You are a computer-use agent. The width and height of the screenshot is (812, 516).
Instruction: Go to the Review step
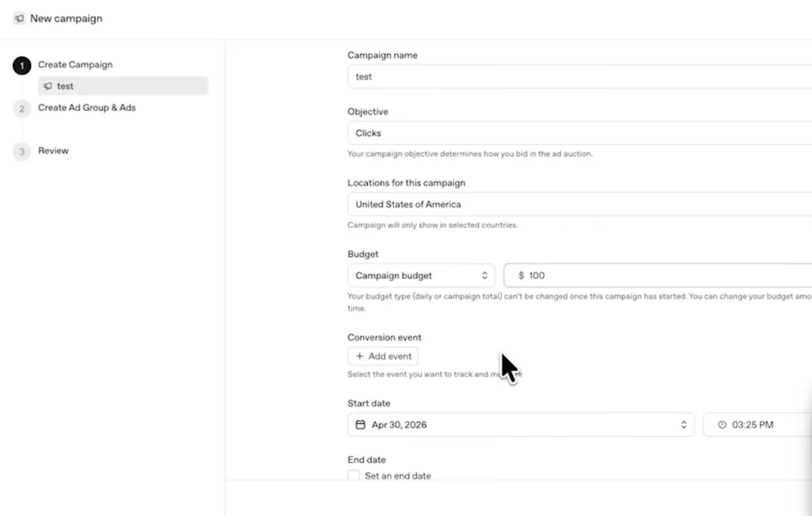tap(53, 151)
